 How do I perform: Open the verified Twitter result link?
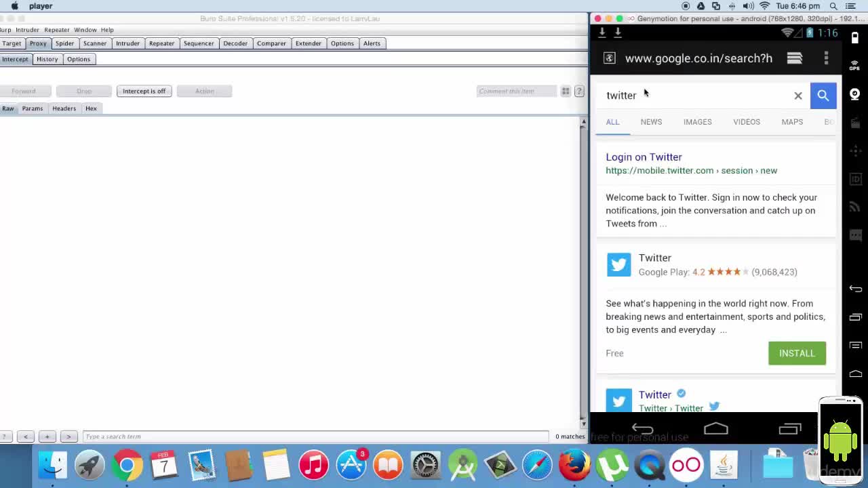click(x=654, y=394)
